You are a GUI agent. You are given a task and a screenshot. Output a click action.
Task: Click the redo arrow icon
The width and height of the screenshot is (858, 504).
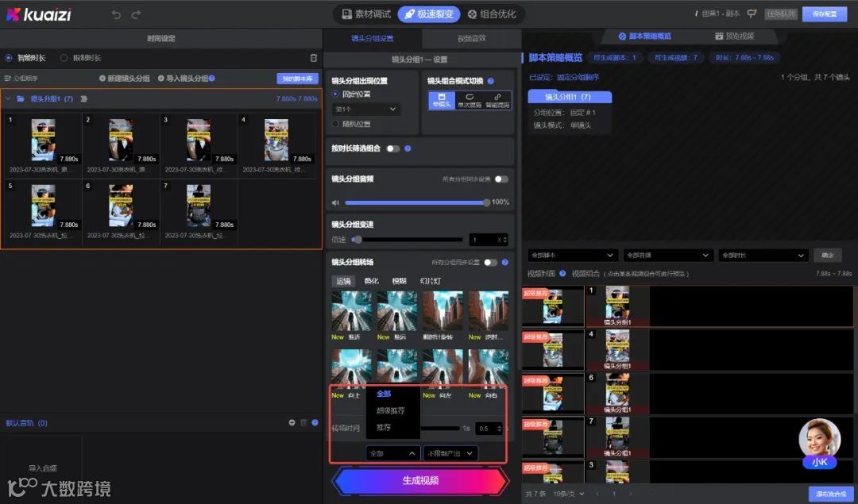[x=136, y=15]
